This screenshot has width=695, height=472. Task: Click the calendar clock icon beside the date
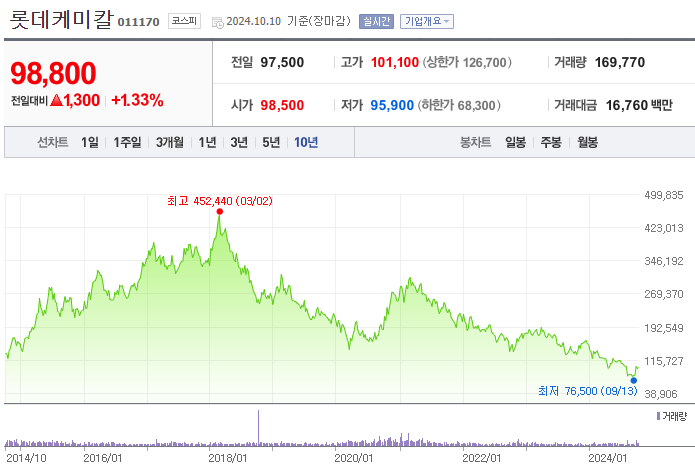click(x=218, y=22)
